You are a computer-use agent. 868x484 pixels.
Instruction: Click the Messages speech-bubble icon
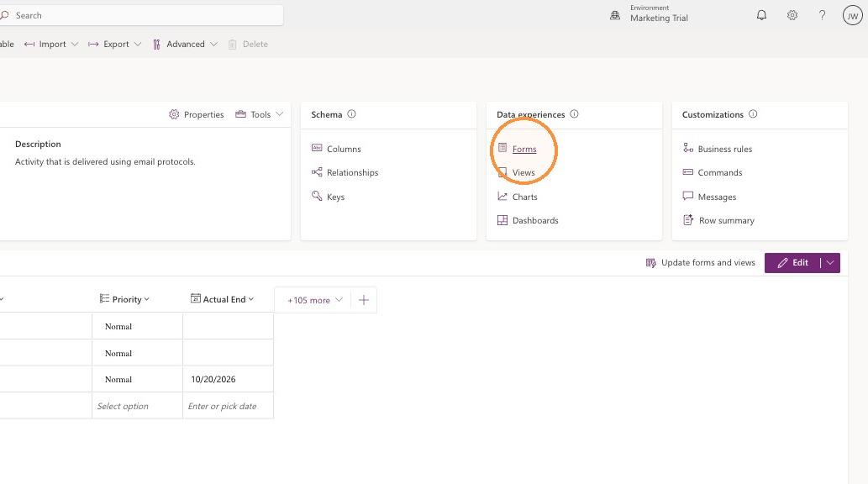688,196
